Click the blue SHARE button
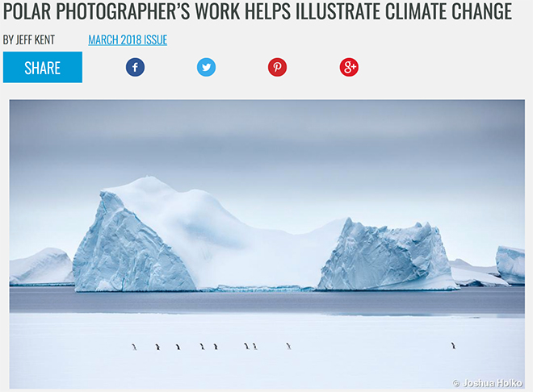This screenshot has width=533, height=392. [43, 67]
